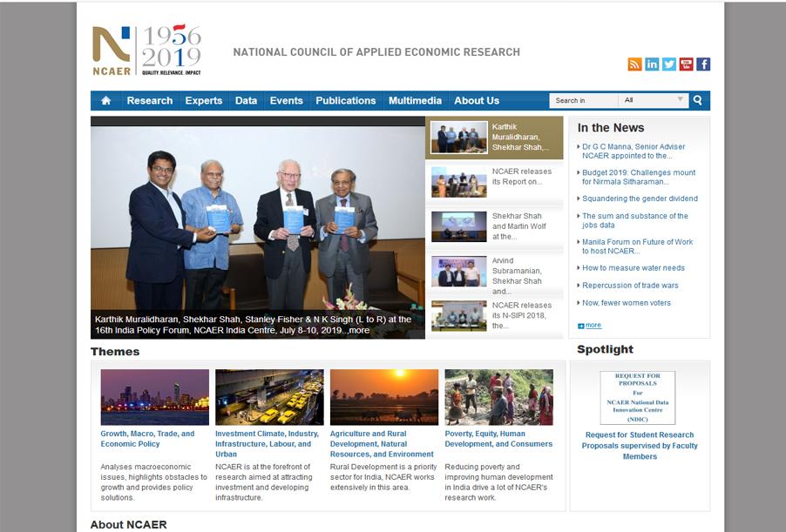The height and width of the screenshot is (532, 786).
Task: Visit NCAER's LinkedIn page icon
Action: click(x=652, y=64)
